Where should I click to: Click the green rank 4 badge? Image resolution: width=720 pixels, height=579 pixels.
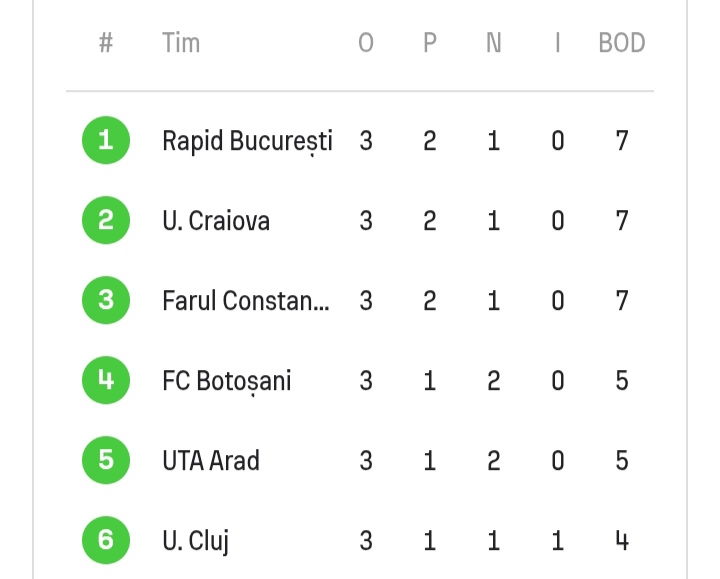tap(106, 380)
